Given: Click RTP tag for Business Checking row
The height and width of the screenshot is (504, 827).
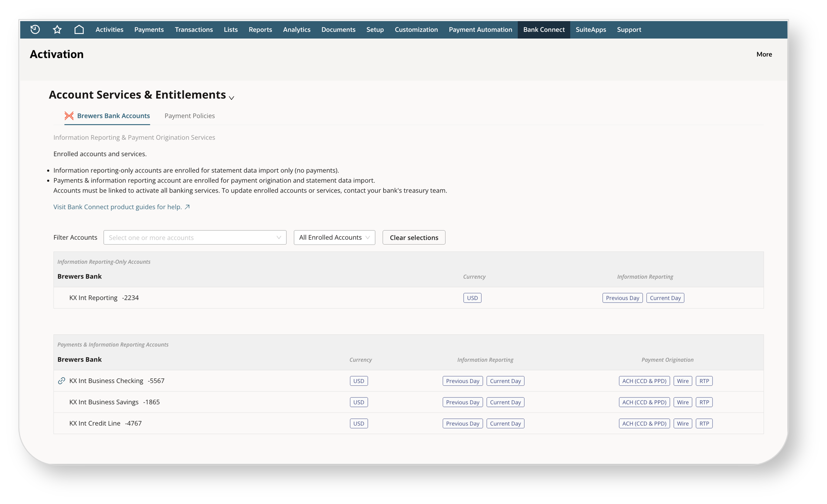Looking at the screenshot, I should point(704,381).
